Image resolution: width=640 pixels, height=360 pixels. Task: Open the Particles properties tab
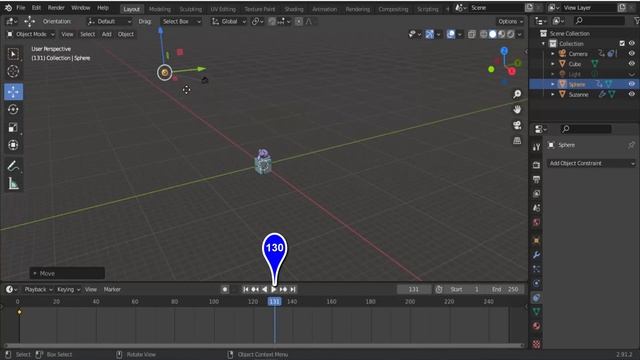click(x=536, y=269)
